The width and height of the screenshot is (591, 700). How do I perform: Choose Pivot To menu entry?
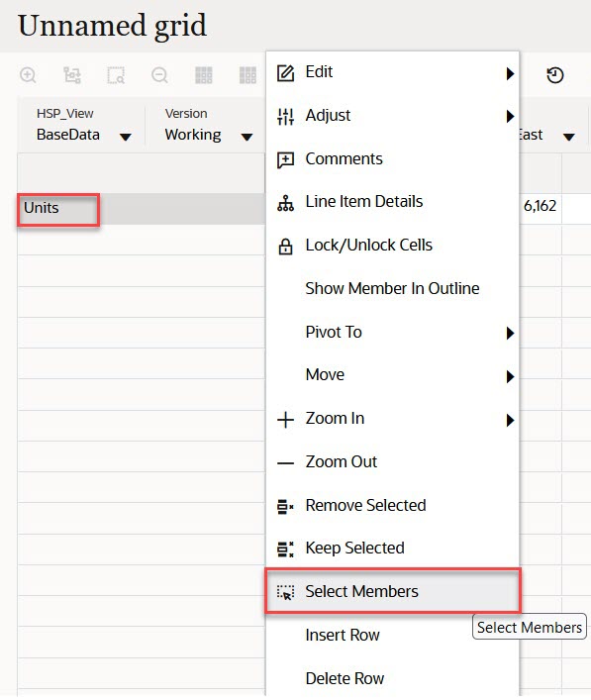393,332
